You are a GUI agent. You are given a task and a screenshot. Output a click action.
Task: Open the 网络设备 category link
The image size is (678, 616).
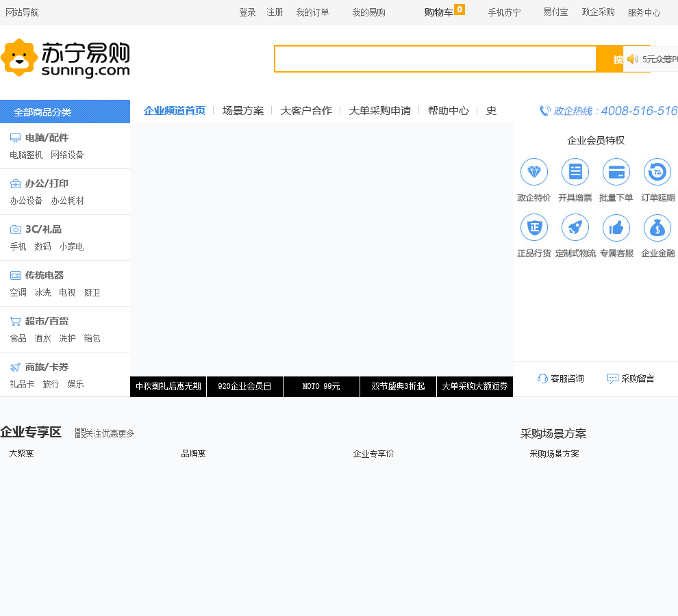coord(67,155)
